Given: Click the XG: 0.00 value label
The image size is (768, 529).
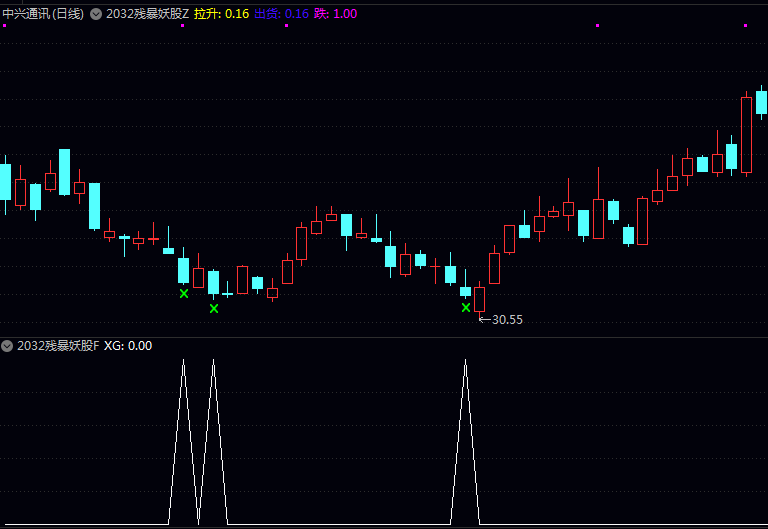Looking at the screenshot, I should [128, 346].
